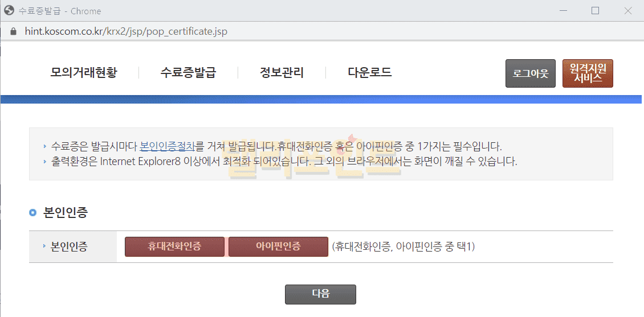Click the 원격지원 서비스 button
This screenshot has height=317, width=644.
coord(587,73)
